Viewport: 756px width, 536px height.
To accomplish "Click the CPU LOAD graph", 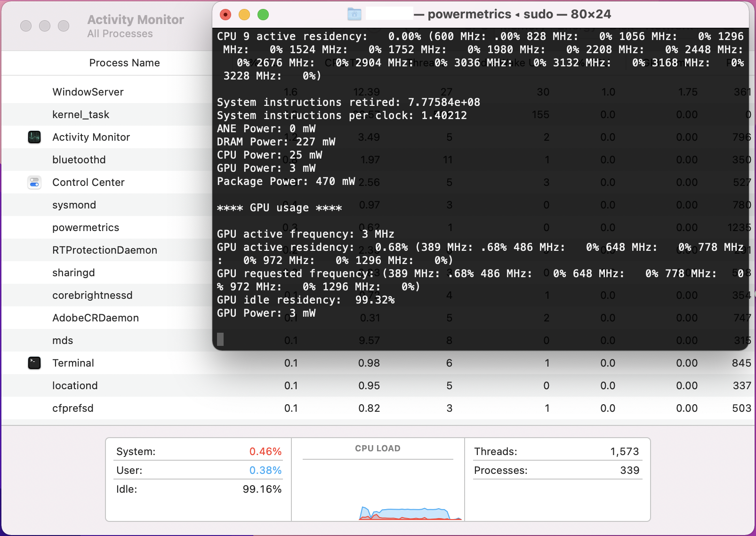I will point(378,489).
